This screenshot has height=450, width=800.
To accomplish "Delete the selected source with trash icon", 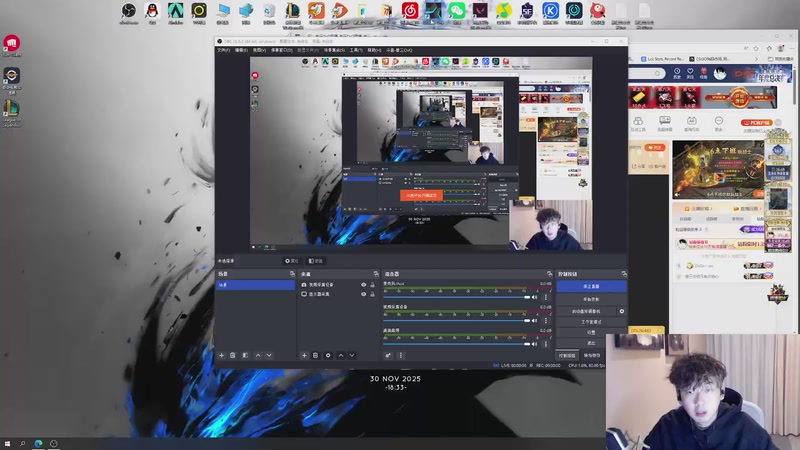I will pos(315,355).
